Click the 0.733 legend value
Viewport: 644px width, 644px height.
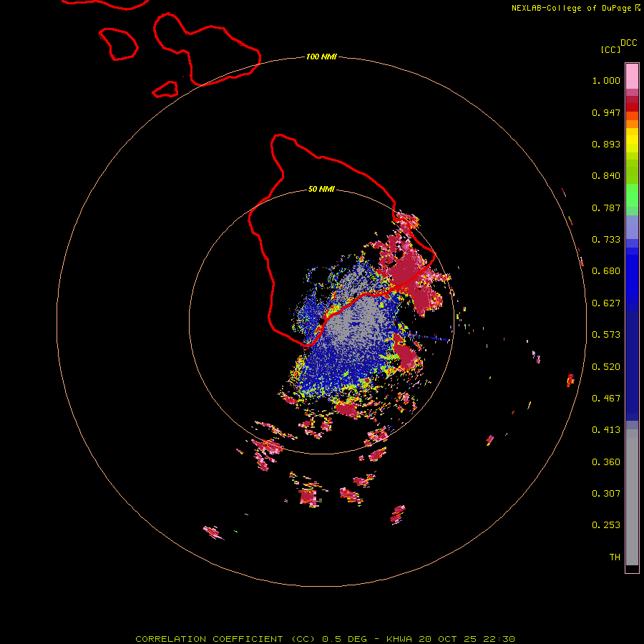[606, 240]
